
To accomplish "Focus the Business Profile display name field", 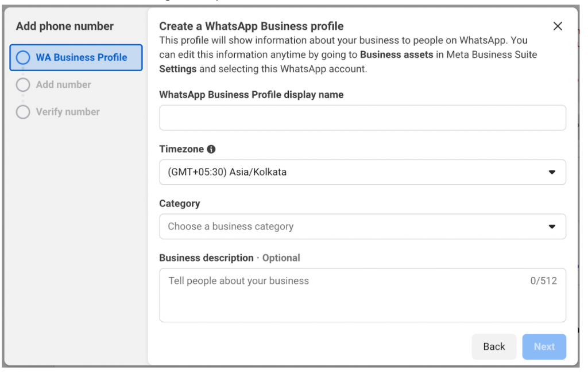I will coord(363,118).
